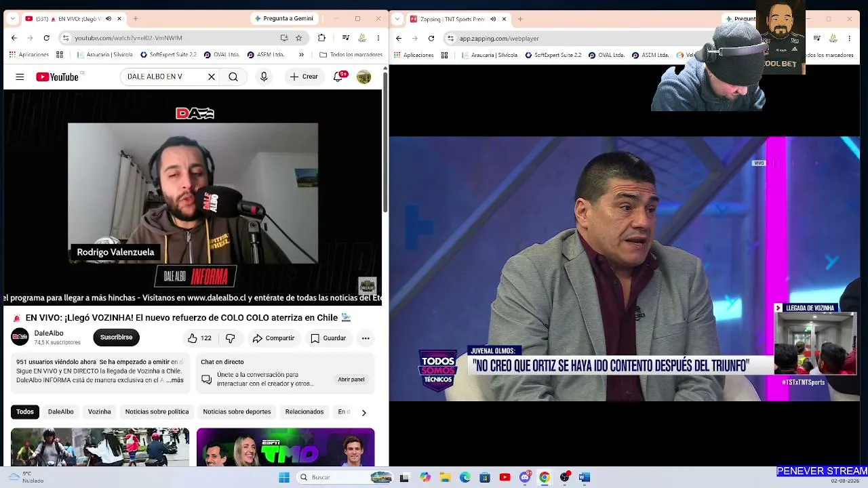Image resolution: width=868 pixels, height=488 pixels.
Task: Open the YouTube account avatar menu
Action: point(364,77)
